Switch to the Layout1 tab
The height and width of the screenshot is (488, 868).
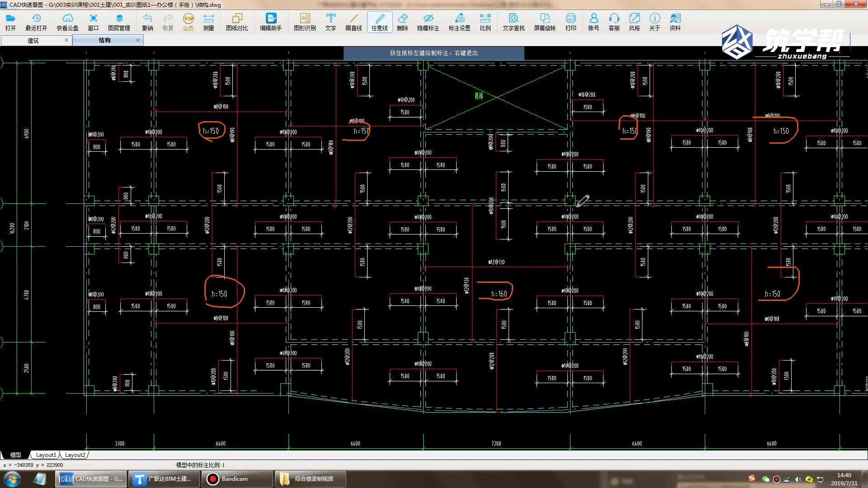point(46,455)
